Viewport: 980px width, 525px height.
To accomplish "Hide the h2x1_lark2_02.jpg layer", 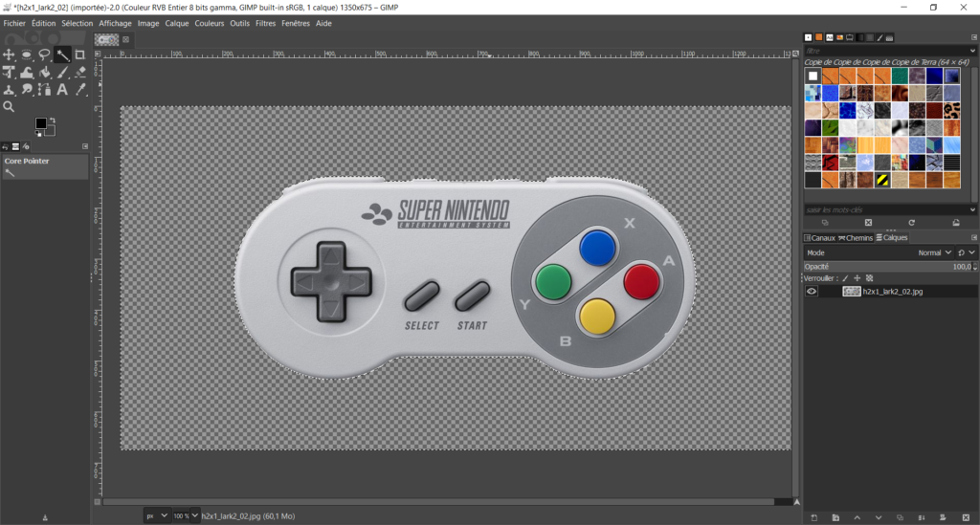I will 812,292.
